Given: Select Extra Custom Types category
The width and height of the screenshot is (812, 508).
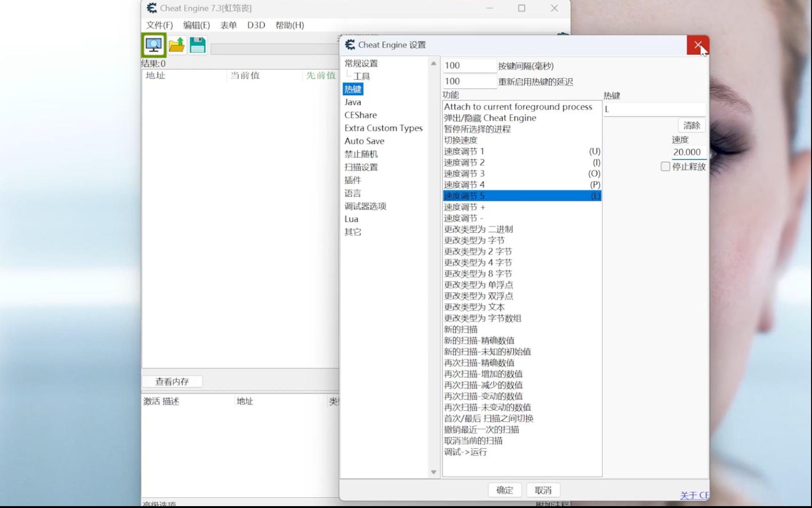Looking at the screenshot, I should 383,128.
